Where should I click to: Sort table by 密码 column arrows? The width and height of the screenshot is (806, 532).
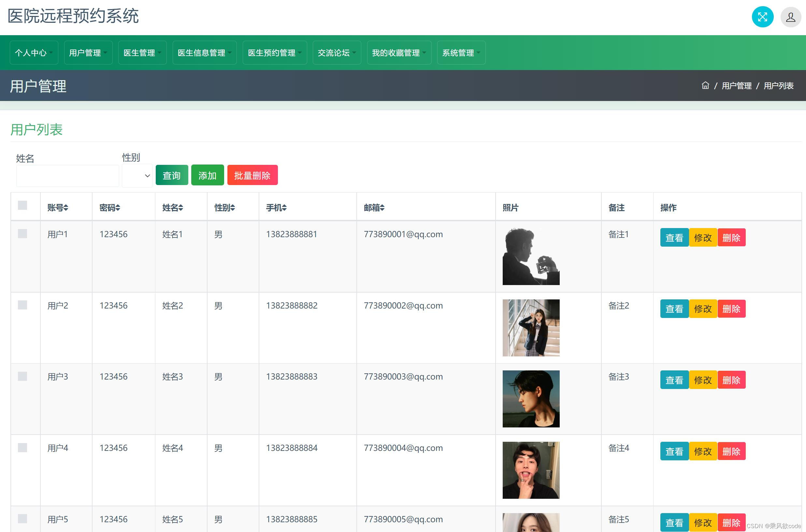point(117,208)
